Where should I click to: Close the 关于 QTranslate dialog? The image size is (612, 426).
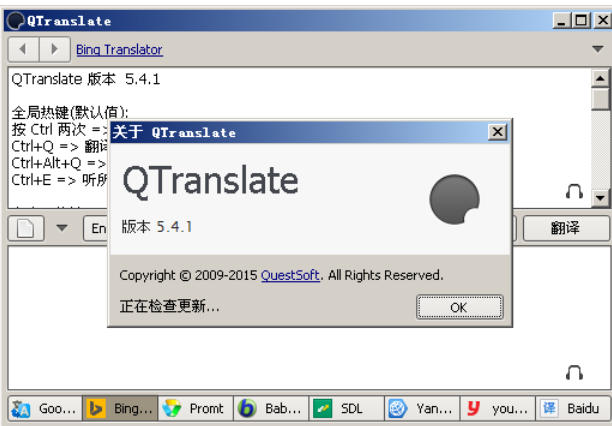point(497,132)
